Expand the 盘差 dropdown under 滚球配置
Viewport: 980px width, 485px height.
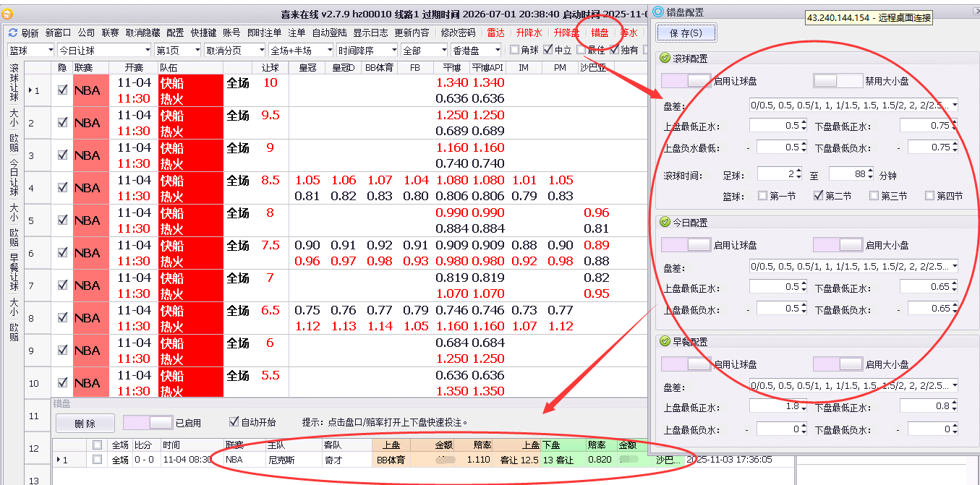click(953, 106)
